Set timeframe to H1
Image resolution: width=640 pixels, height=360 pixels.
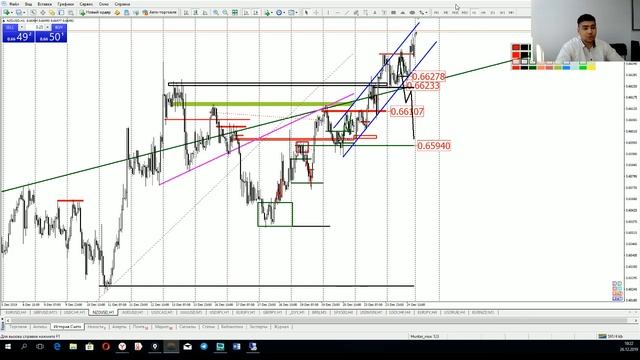click(x=474, y=12)
